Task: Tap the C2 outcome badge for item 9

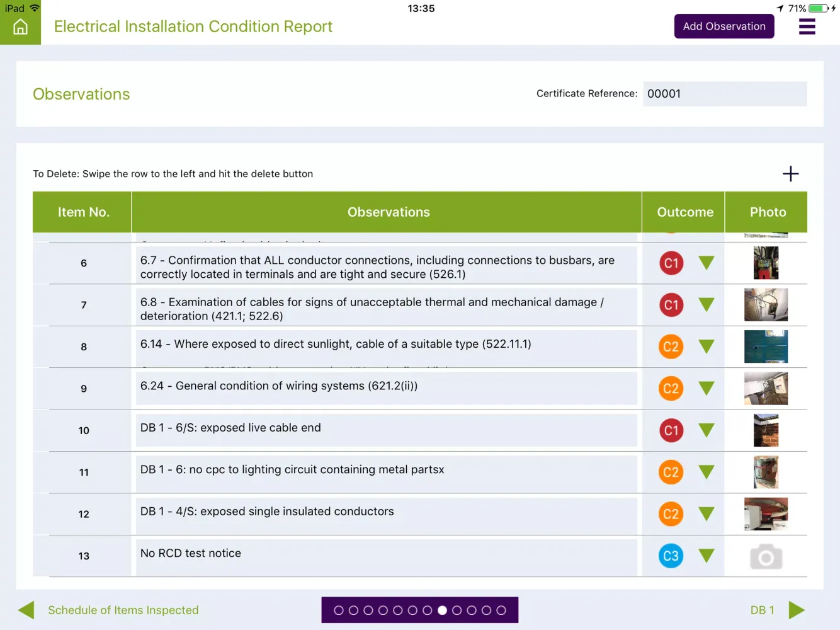Action: pos(671,389)
